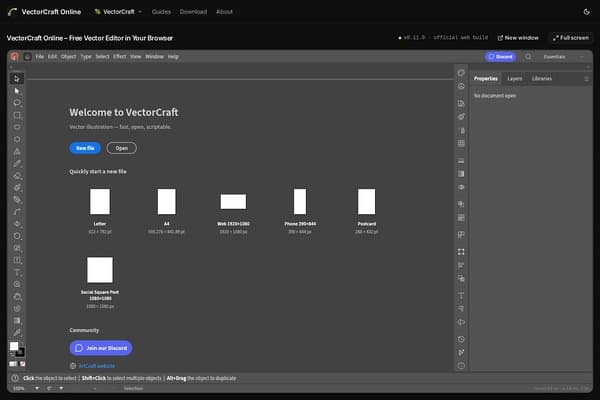Open the Help menu
Image resolution: width=600 pixels, height=400 pixels.
click(x=173, y=57)
